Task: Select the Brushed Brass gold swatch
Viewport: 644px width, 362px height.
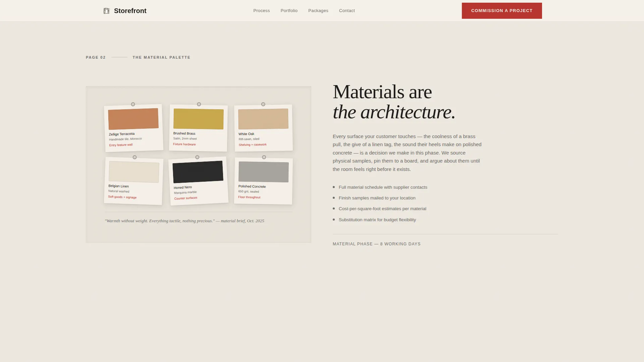Action: (199, 119)
